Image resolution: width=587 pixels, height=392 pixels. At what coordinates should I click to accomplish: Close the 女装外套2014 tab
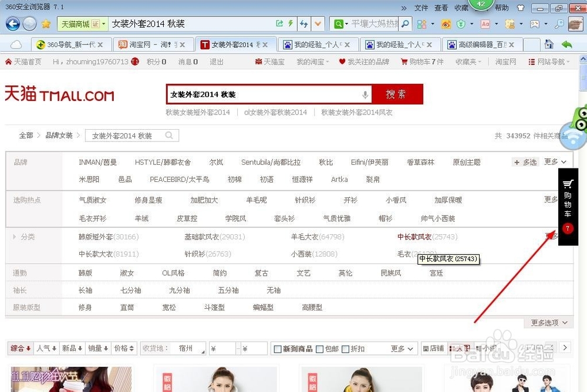point(265,45)
